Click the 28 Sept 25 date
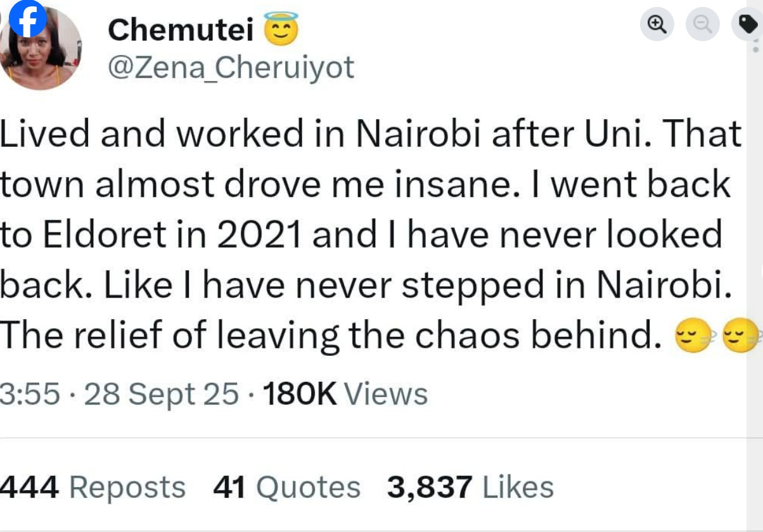The image size is (763, 532). coord(161,394)
